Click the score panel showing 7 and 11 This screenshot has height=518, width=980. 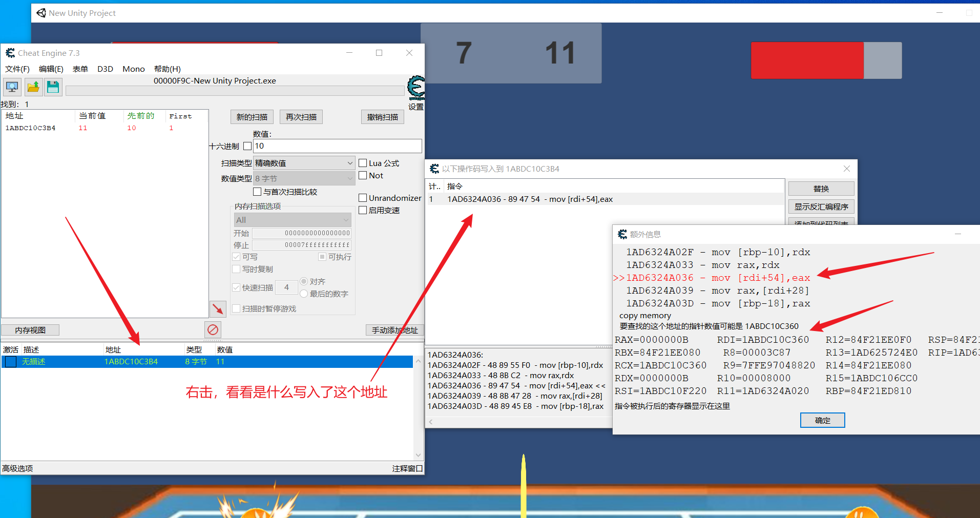point(511,53)
